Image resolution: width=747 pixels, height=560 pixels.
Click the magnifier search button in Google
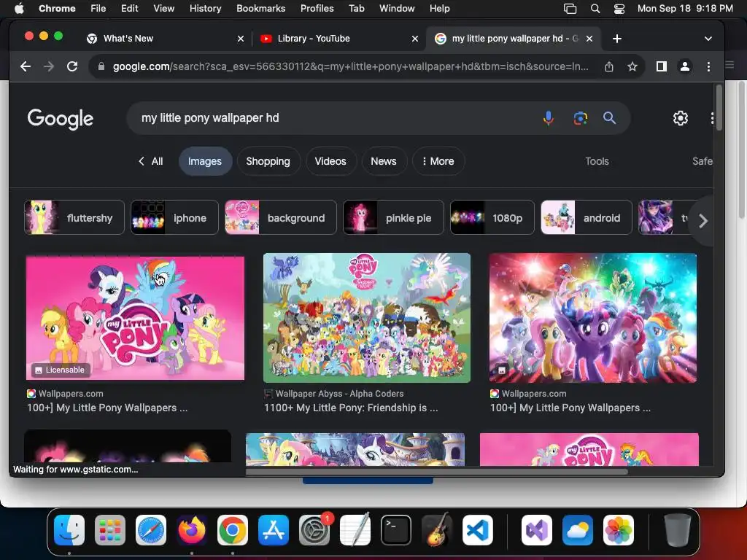[609, 117]
